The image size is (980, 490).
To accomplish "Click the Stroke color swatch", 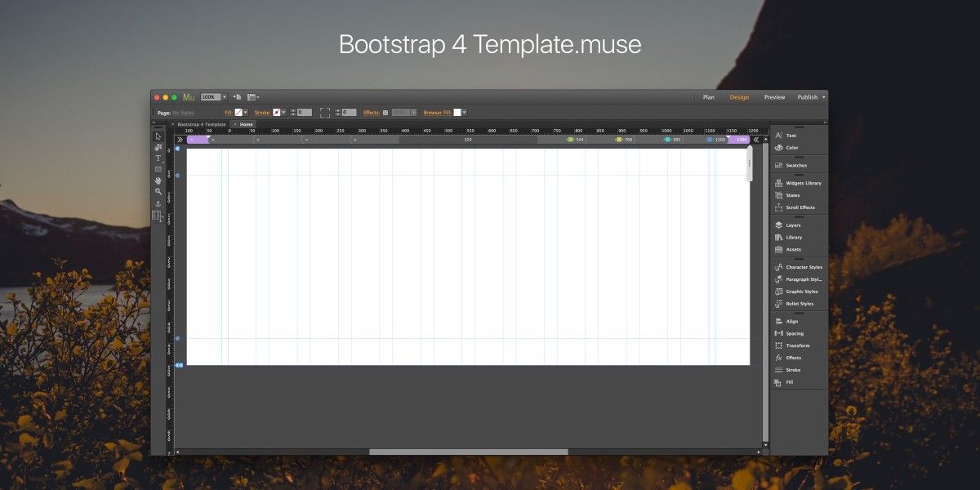I will pyautogui.click(x=277, y=112).
